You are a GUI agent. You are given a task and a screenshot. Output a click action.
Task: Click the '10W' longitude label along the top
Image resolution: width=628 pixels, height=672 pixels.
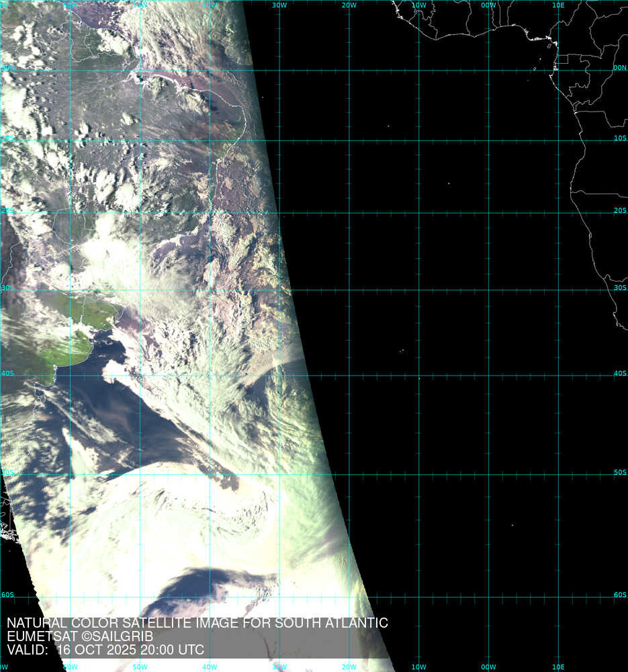(x=418, y=5)
